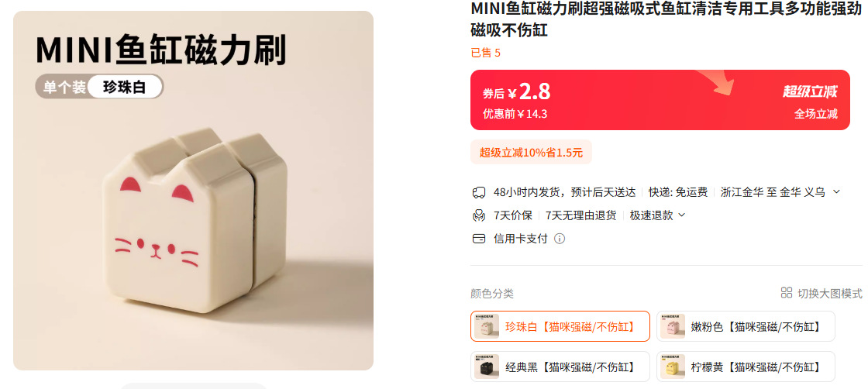Choose 柠檬黄 color variant
This screenshot has height=389, width=868.
pos(746,367)
